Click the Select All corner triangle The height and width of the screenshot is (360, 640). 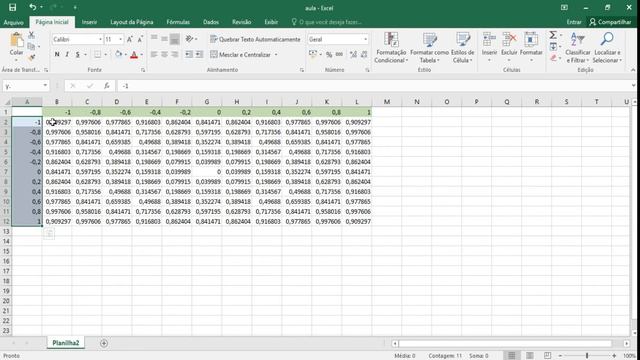coord(7,102)
